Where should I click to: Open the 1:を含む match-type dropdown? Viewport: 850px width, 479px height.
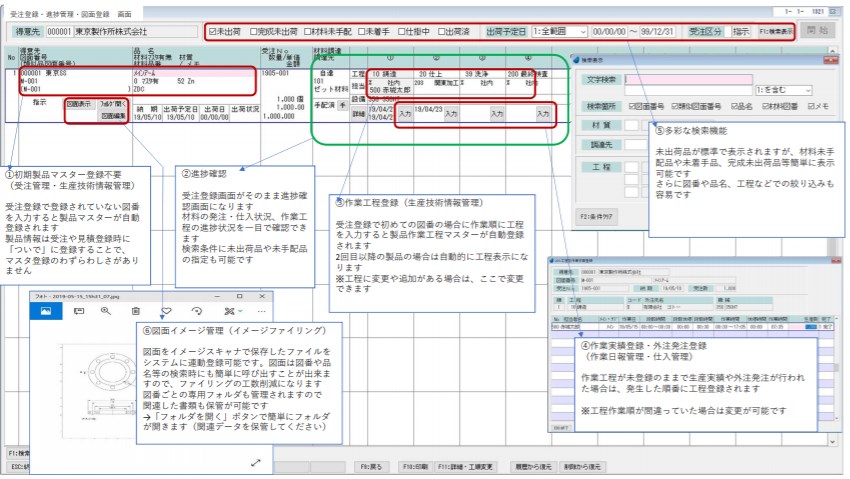click(783, 90)
